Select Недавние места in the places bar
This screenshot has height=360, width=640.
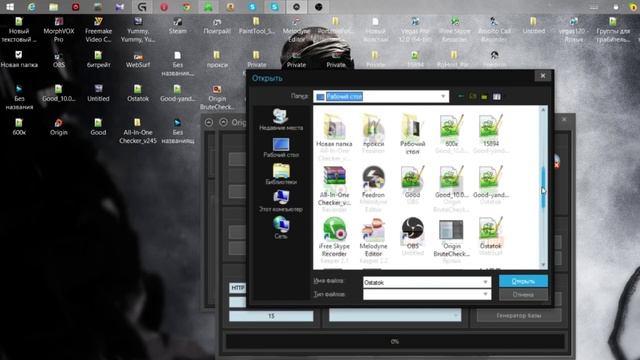tap(281, 120)
